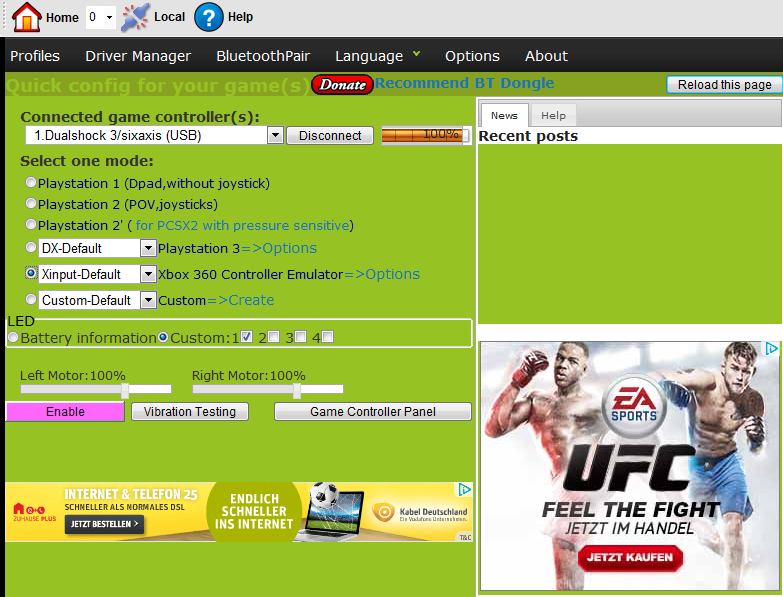Open the Game Controller Panel

373,412
